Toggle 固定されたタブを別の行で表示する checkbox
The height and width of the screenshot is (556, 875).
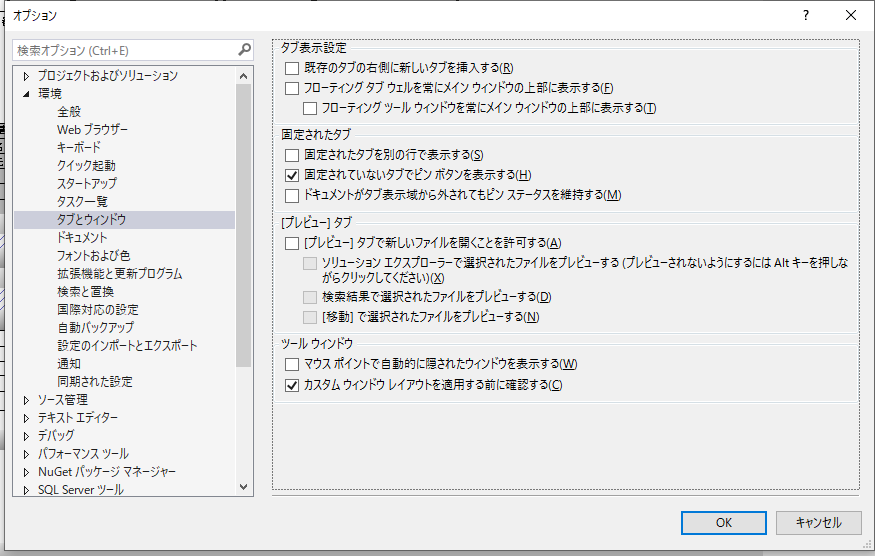pyautogui.click(x=292, y=155)
